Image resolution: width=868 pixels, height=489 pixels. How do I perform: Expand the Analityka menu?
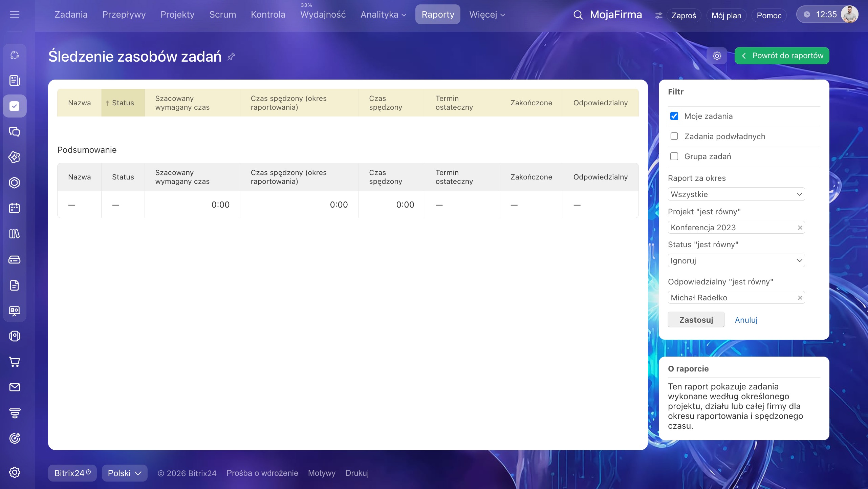383,15
